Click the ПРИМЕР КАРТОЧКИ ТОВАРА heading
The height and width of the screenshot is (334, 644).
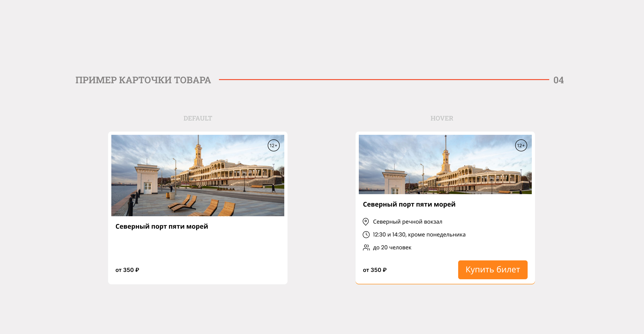[143, 80]
